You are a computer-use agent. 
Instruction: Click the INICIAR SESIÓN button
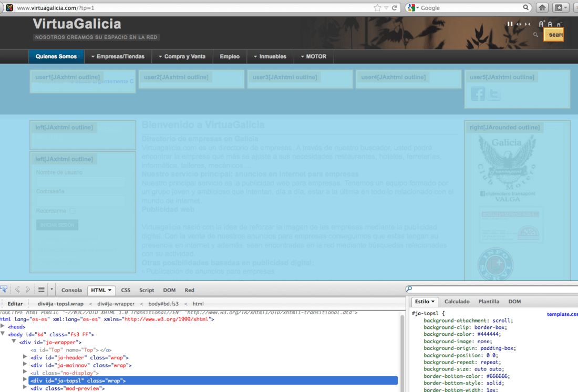point(57,225)
